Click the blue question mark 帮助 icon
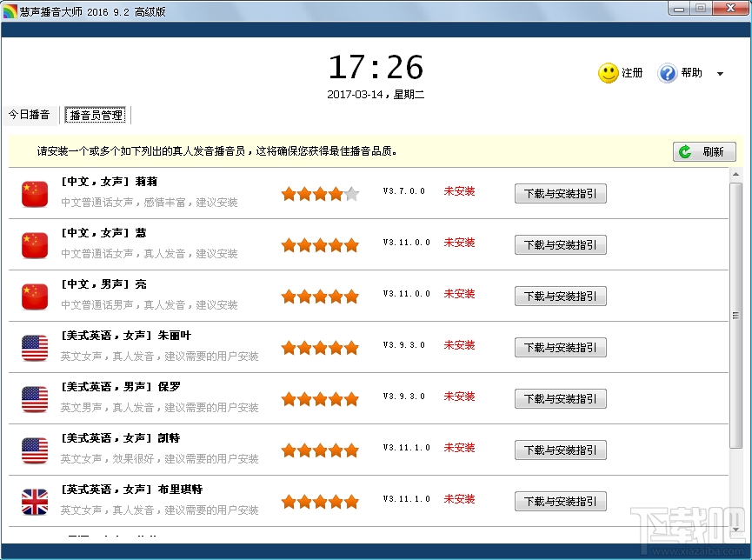Image resolution: width=752 pixels, height=560 pixels. click(x=666, y=73)
